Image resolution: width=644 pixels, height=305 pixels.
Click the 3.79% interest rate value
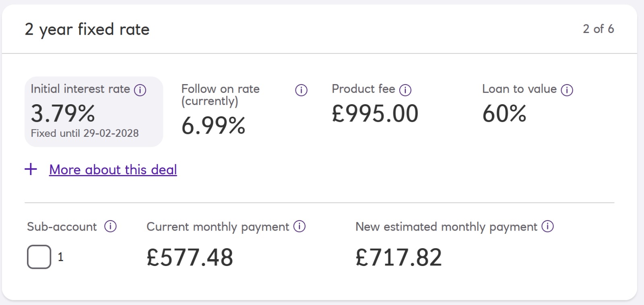63,113
